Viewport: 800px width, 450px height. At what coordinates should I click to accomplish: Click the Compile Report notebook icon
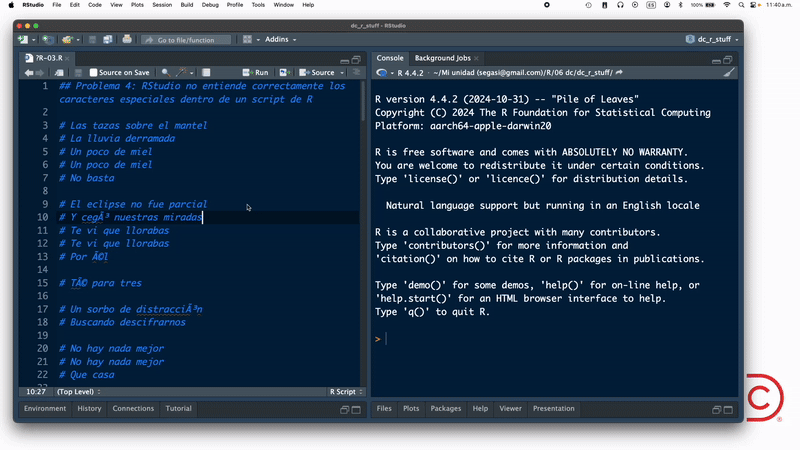[206, 73]
